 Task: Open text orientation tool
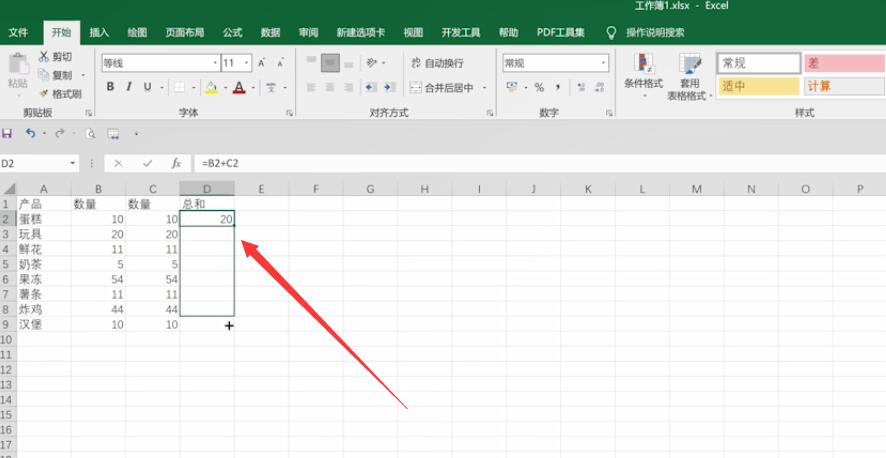tap(372, 63)
